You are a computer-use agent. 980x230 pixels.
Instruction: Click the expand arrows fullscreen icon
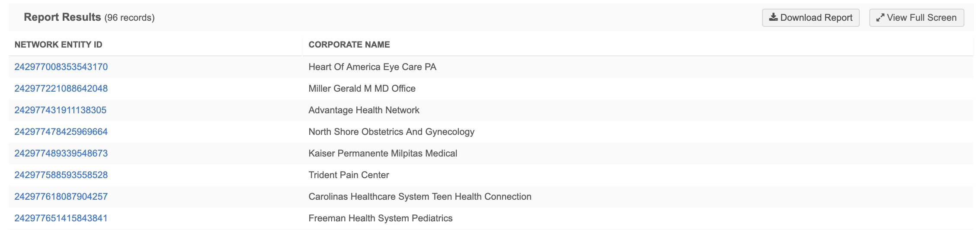click(880, 18)
